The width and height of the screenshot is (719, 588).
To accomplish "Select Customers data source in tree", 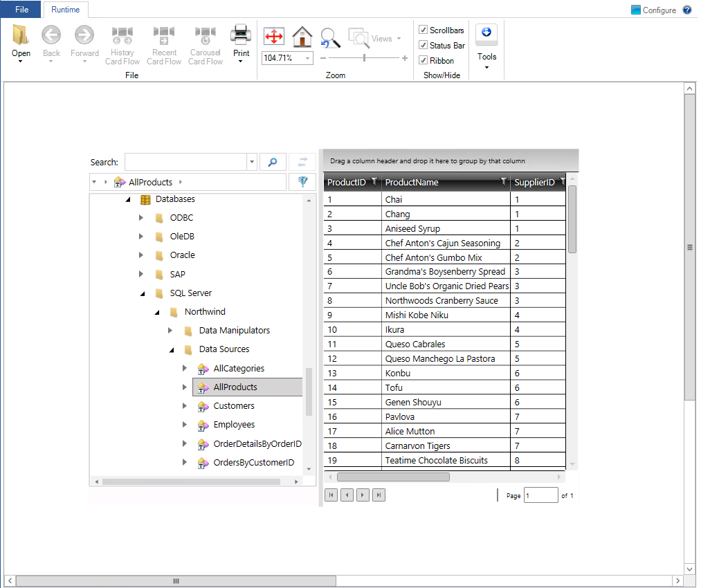I will [x=234, y=406].
